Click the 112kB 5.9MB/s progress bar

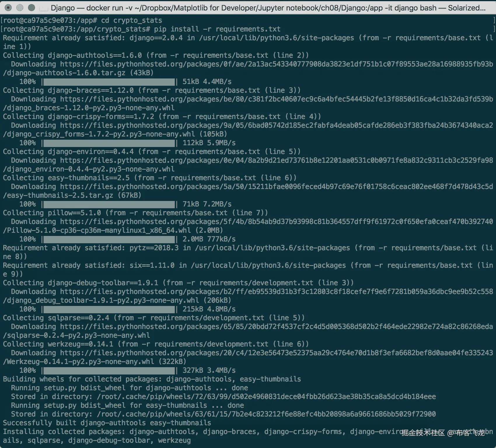pyautogui.click(x=109, y=143)
